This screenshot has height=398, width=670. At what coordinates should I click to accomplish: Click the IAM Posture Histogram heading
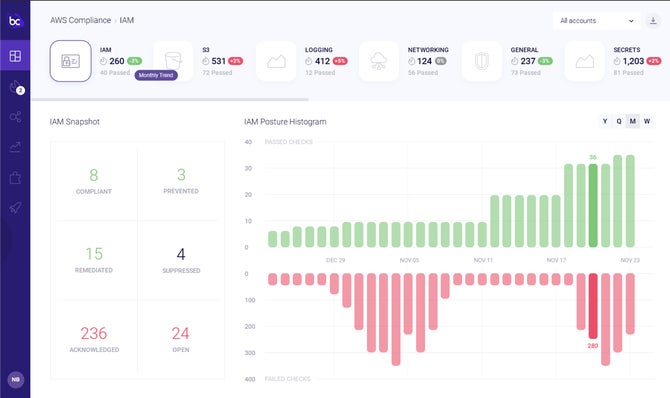coord(285,122)
